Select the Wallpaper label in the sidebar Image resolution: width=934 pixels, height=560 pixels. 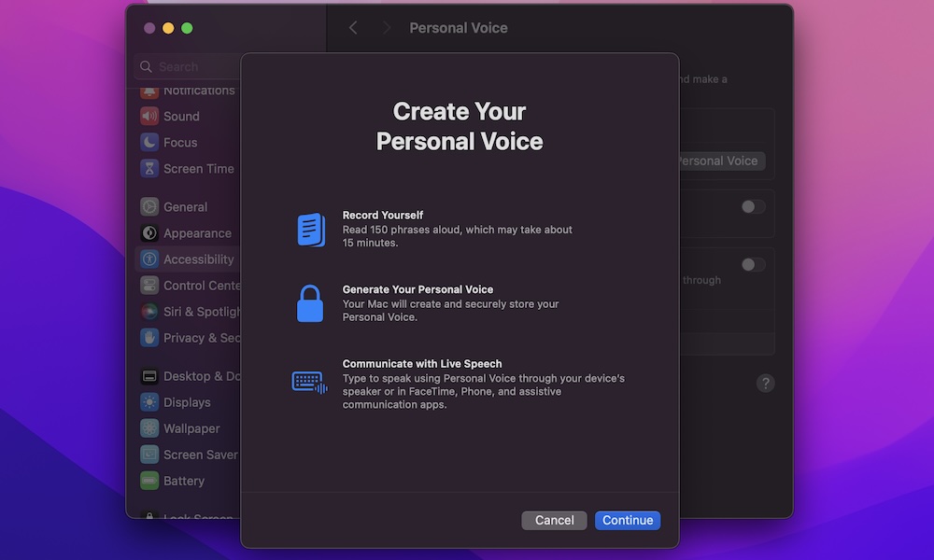click(191, 428)
